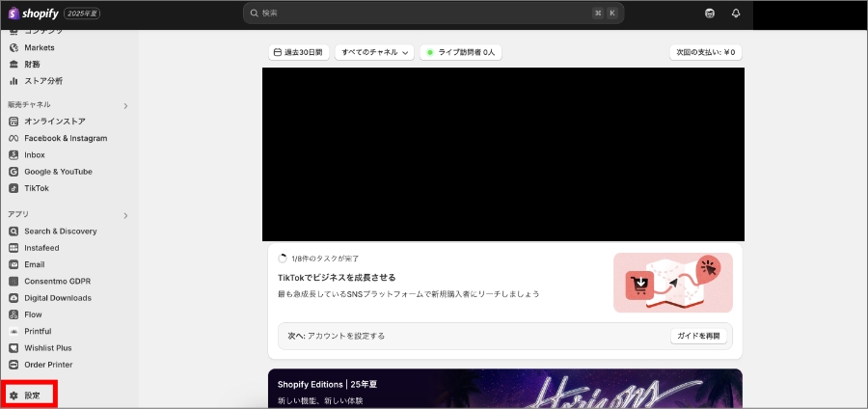Image resolution: width=868 pixels, height=409 pixels.
Task: Click the Instafeed app icon
Action: [14, 248]
